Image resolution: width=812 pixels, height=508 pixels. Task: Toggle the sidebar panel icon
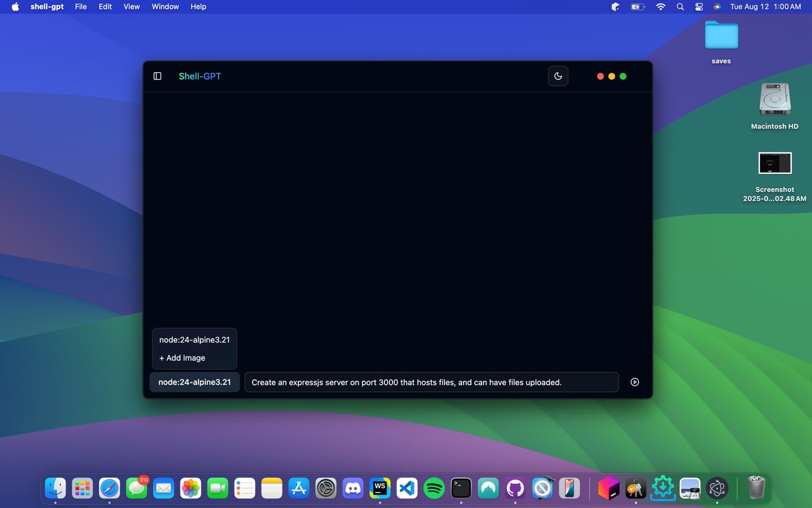click(x=157, y=76)
